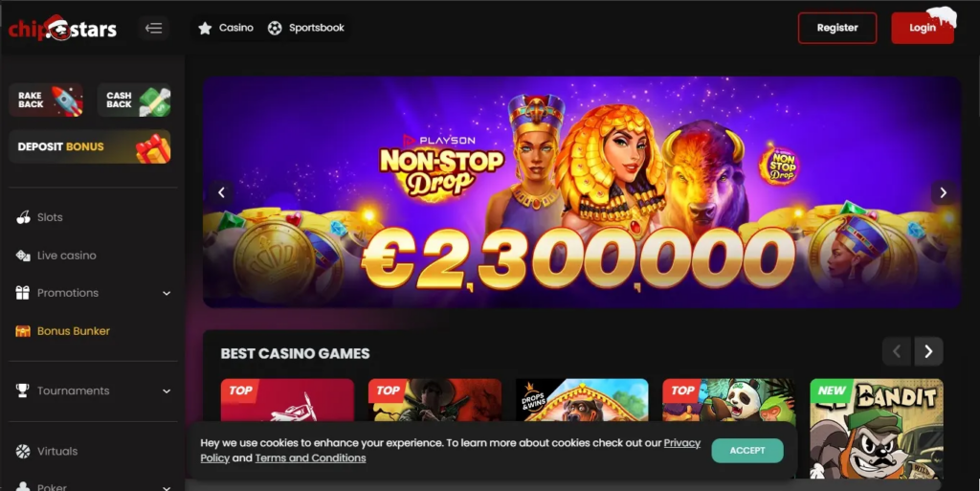Switch to the Casino tab
This screenshot has height=491, width=980.
(x=226, y=28)
